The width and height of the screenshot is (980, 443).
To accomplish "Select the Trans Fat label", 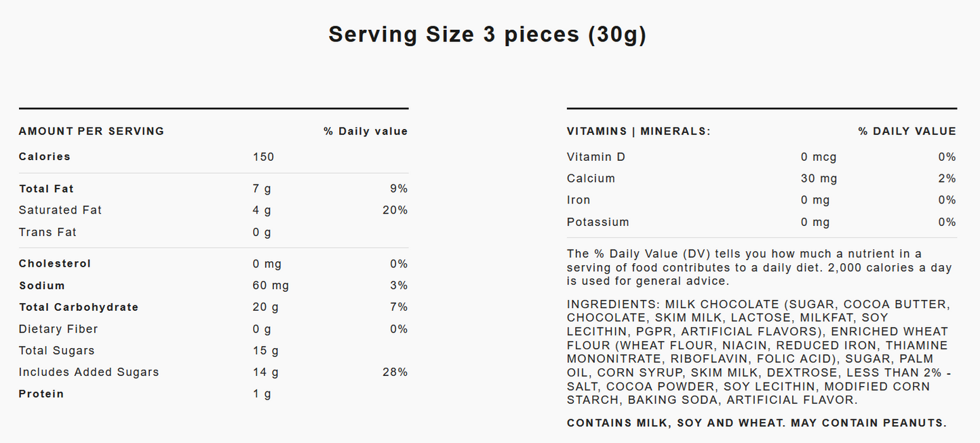I will pos(47,232).
